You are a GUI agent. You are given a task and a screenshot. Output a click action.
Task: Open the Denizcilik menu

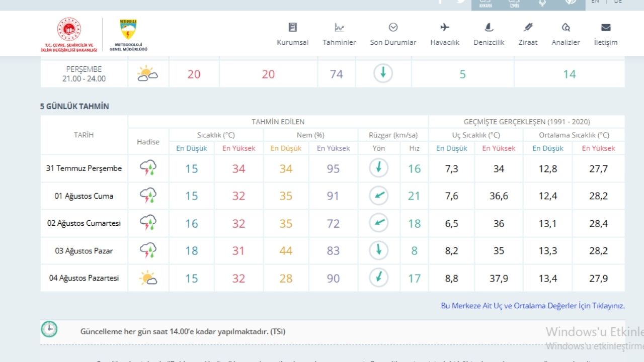489,34
